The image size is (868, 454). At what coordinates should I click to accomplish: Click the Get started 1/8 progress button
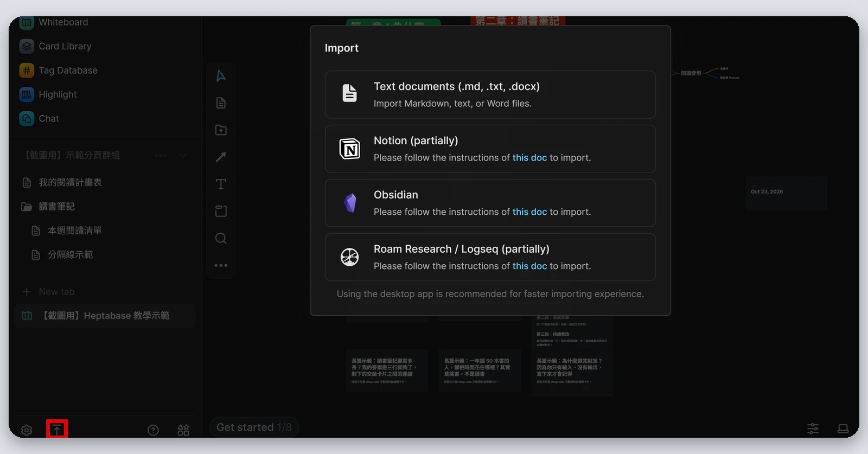click(x=254, y=427)
